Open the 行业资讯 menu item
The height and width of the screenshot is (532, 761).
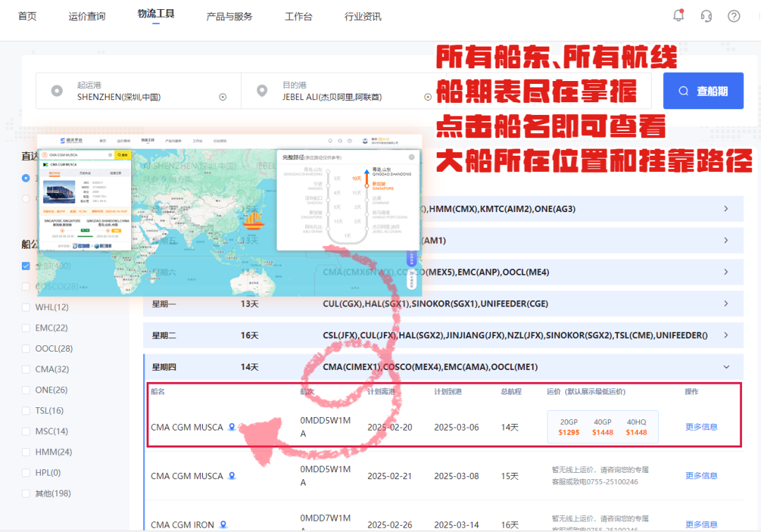point(363,16)
